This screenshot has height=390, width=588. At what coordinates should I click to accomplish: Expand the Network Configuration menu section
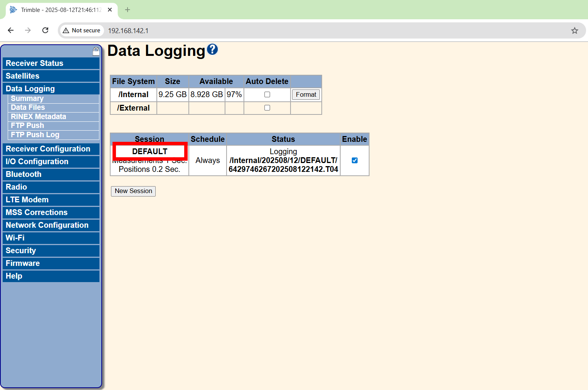[x=47, y=225]
